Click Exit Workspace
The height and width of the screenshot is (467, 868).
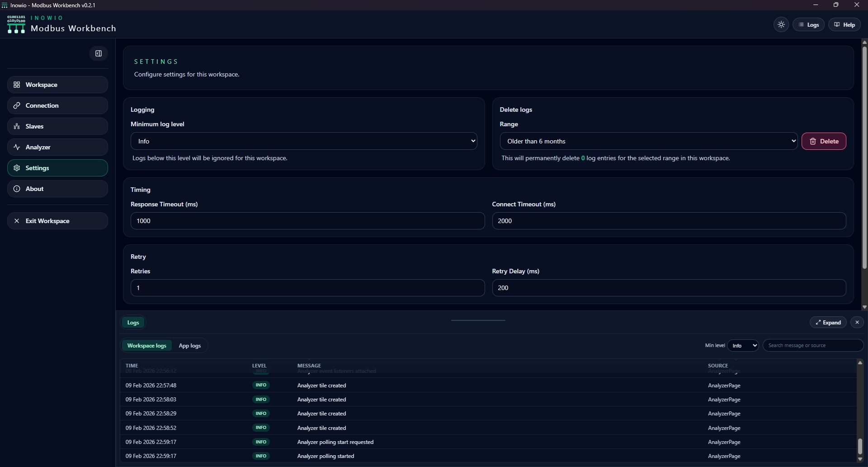point(57,221)
